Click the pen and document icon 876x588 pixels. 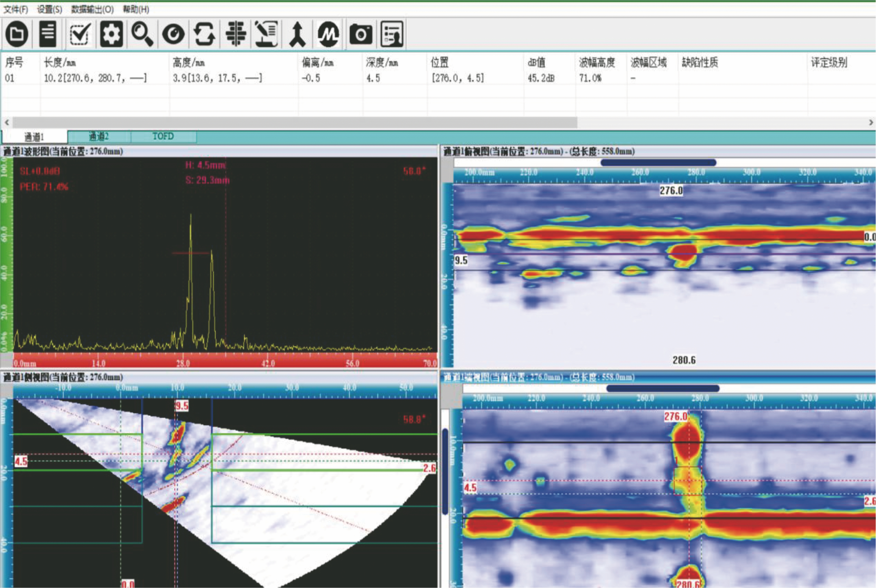click(266, 34)
